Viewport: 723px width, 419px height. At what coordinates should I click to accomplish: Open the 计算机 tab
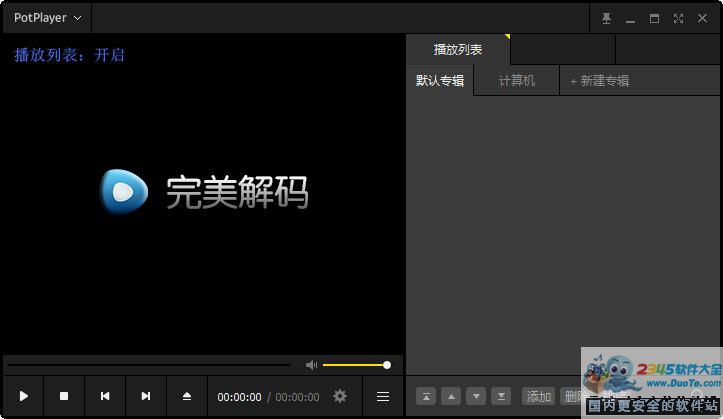(516, 81)
